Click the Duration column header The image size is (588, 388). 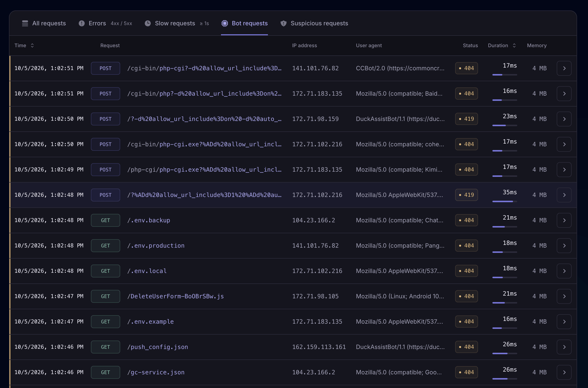click(x=498, y=45)
